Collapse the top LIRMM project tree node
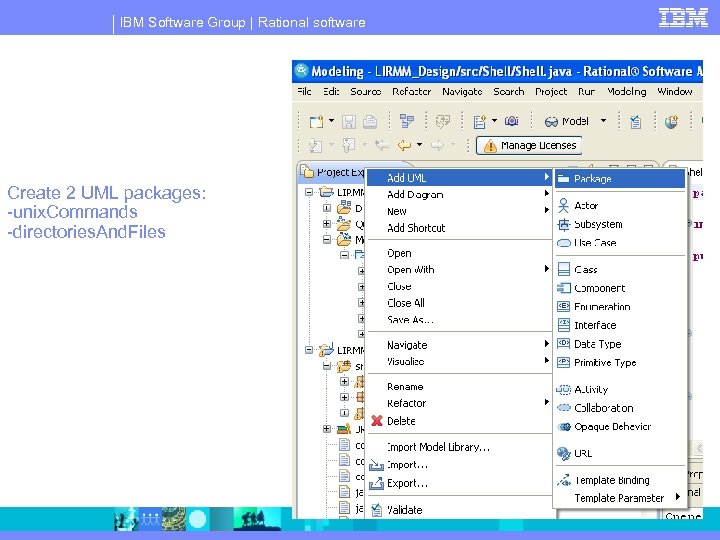 [309, 192]
